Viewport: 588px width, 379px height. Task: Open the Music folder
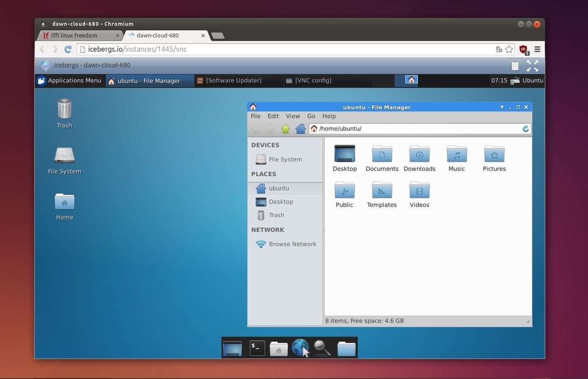click(x=457, y=155)
